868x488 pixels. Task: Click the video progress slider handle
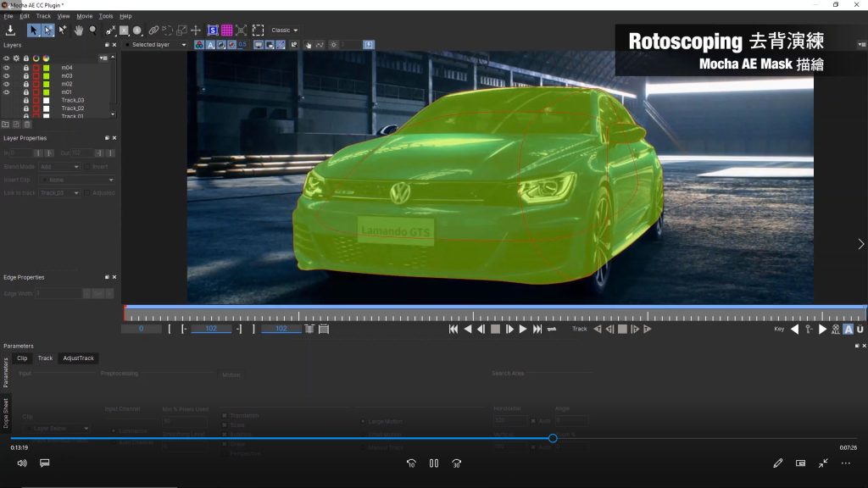[x=553, y=438]
